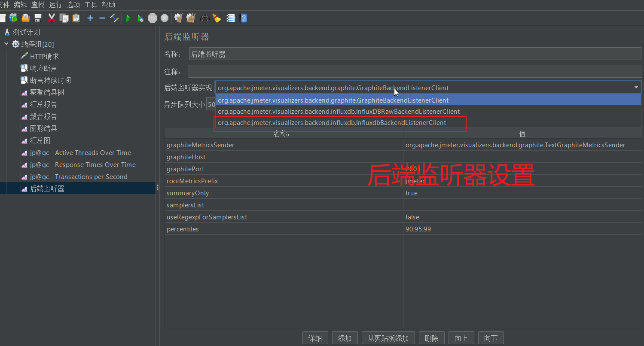The width and height of the screenshot is (644, 346).
Task: Select jp@gc - Transactions per Second
Action: pyautogui.click(x=79, y=176)
